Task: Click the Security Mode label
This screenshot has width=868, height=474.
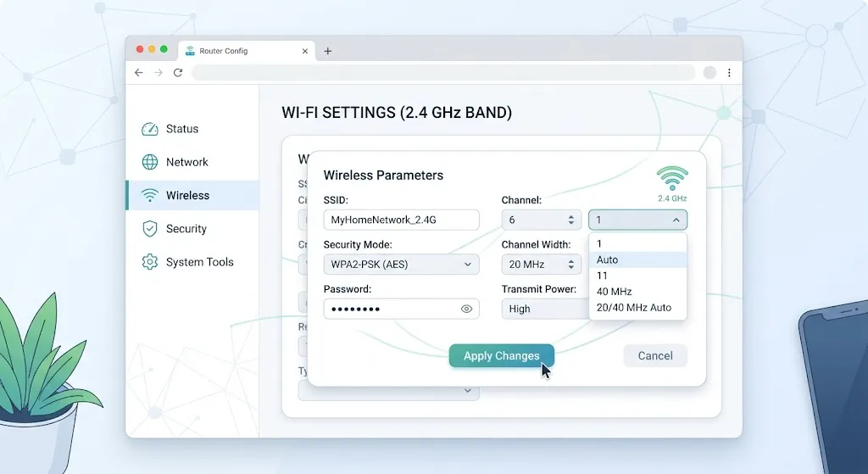Action: point(358,245)
